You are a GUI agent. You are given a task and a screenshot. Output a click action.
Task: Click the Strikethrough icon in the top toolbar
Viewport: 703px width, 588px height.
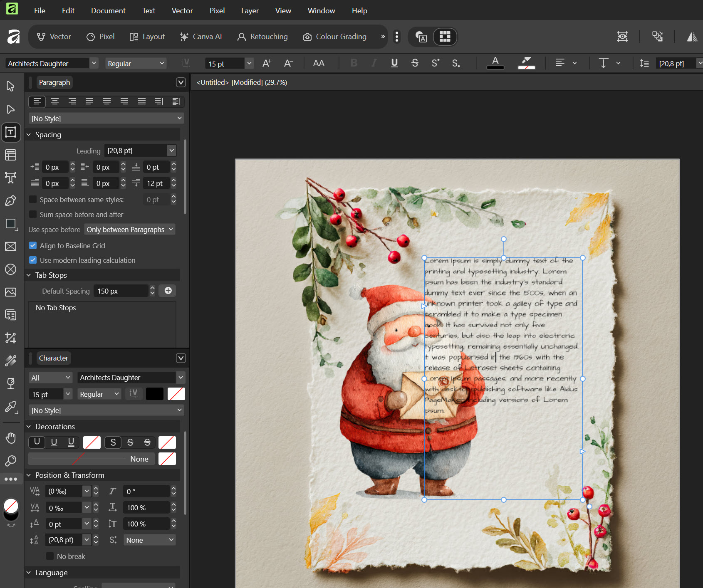point(415,63)
